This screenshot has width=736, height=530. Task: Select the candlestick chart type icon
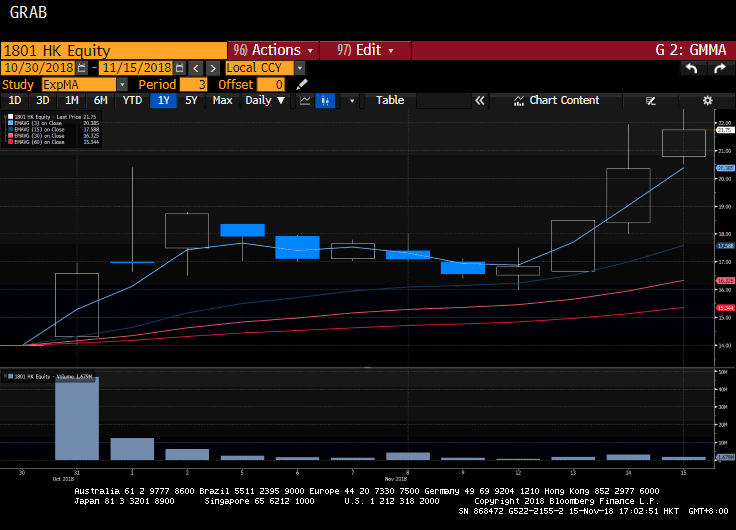325,100
